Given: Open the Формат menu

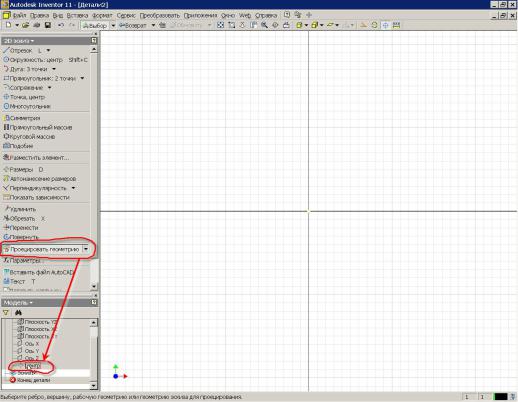Looking at the screenshot, I should click(102, 15).
